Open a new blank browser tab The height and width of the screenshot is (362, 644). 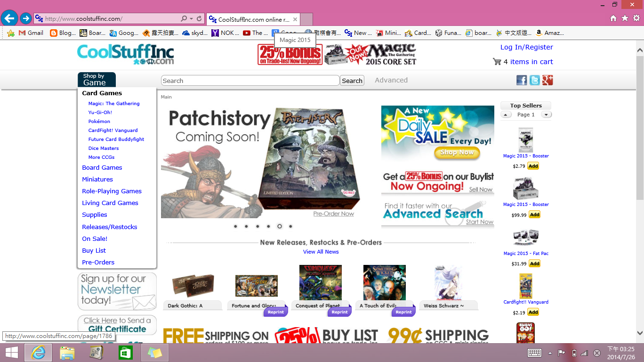306,19
